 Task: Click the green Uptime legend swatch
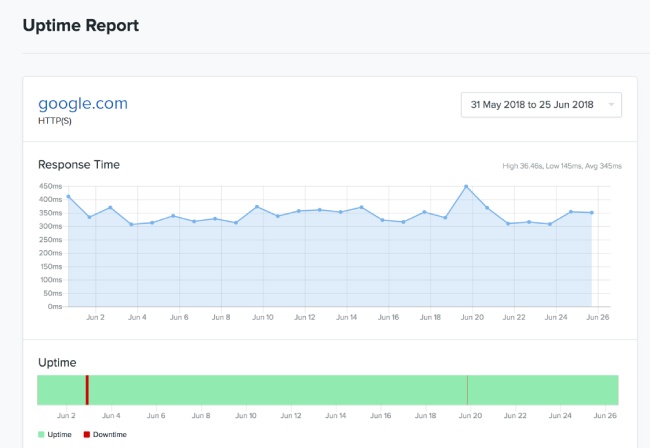pos(41,434)
